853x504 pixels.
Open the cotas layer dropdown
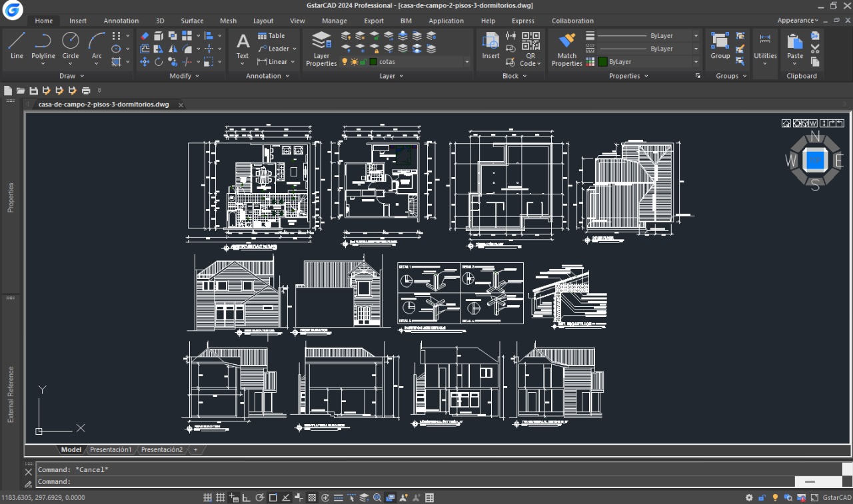pos(466,62)
